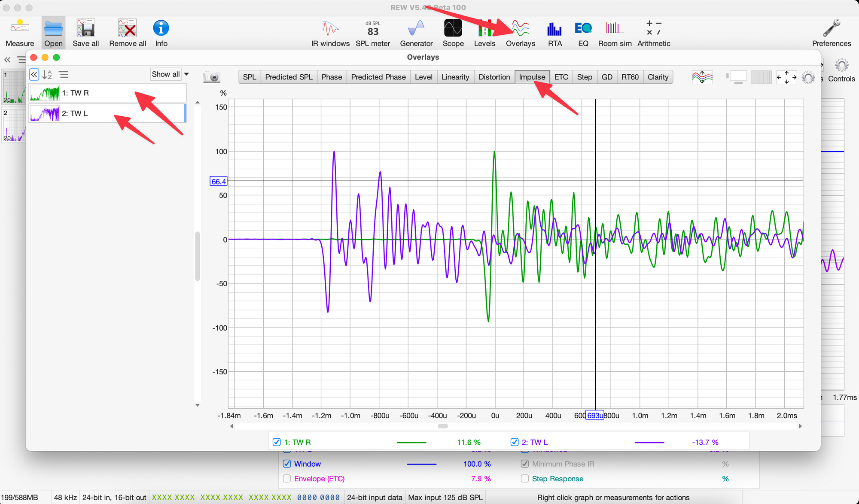
Task: Open the SPL meter
Action: point(372,33)
